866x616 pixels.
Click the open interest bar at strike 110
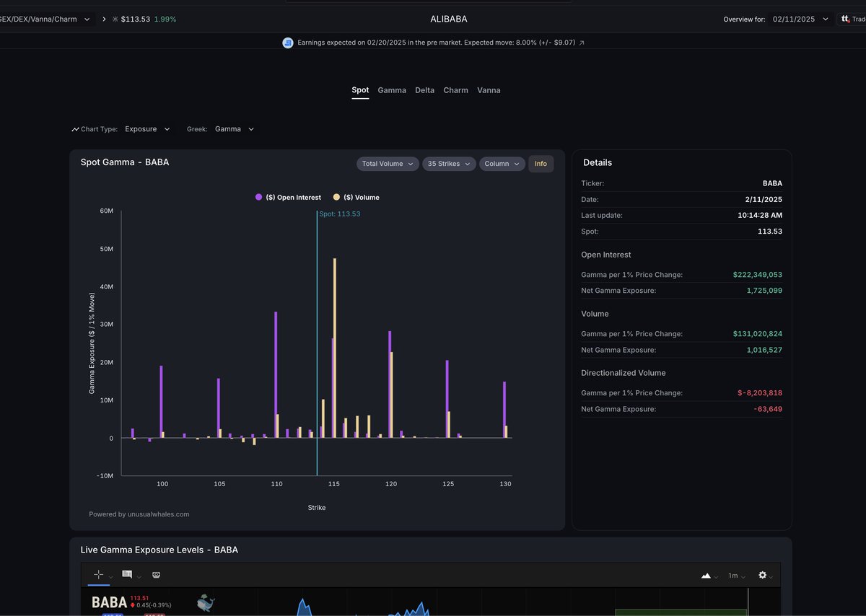(x=276, y=374)
